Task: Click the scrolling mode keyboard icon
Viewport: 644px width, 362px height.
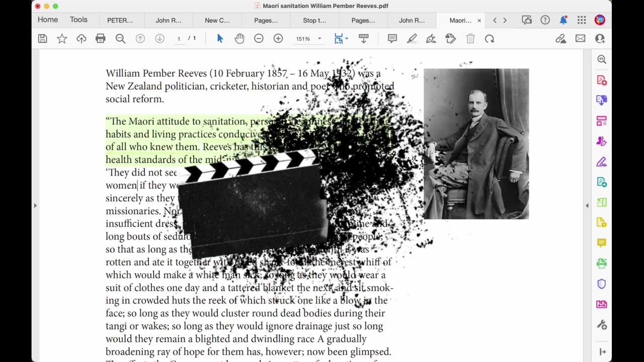Action: click(364, 39)
